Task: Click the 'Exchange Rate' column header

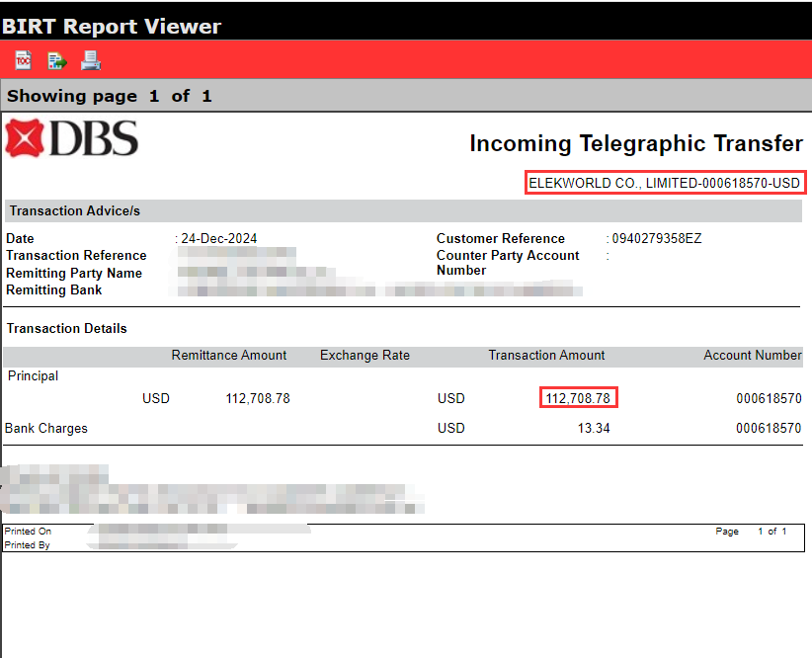Action: (x=365, y=355)
